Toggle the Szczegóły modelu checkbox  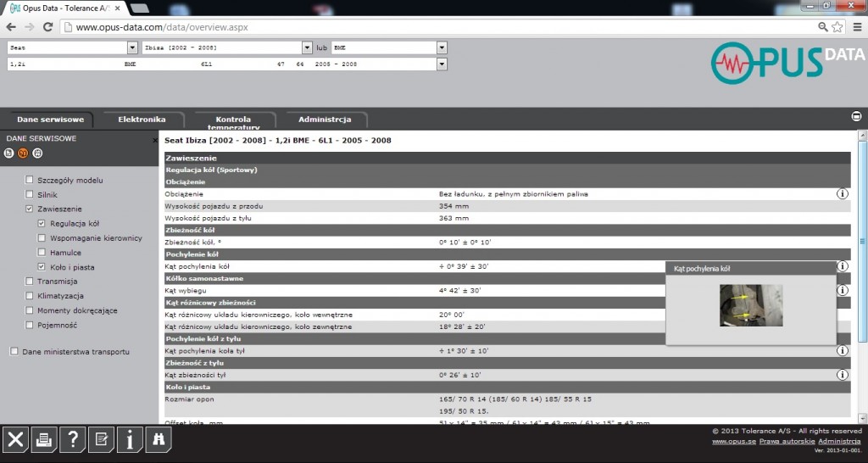[30, 180]
